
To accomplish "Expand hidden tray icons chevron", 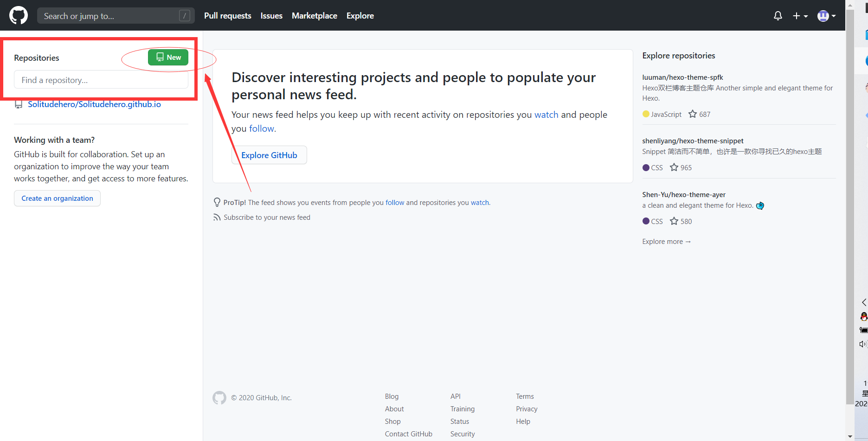I will pos(864,302).
